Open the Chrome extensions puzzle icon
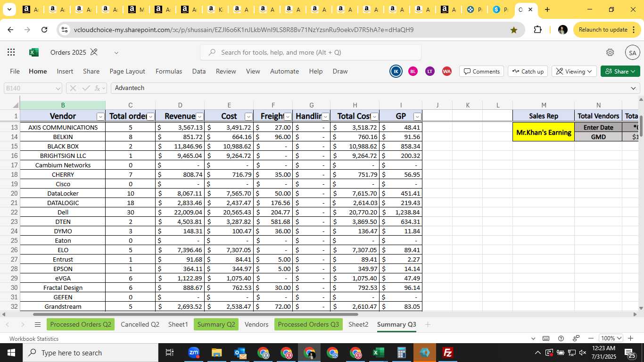Viewport: 644px width, 362px height. pyautogui.click(x=537, y=30)
